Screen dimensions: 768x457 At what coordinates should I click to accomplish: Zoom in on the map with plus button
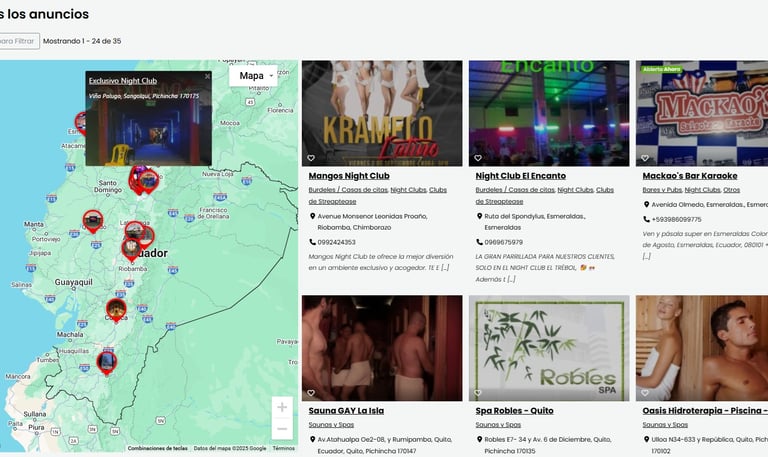(282, 407)
